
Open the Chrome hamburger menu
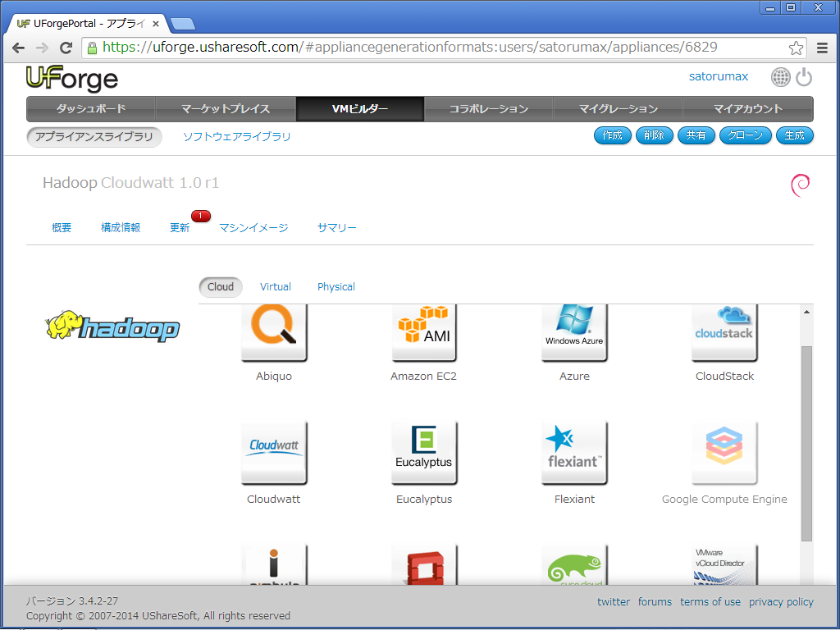click(x=822, y=48)
